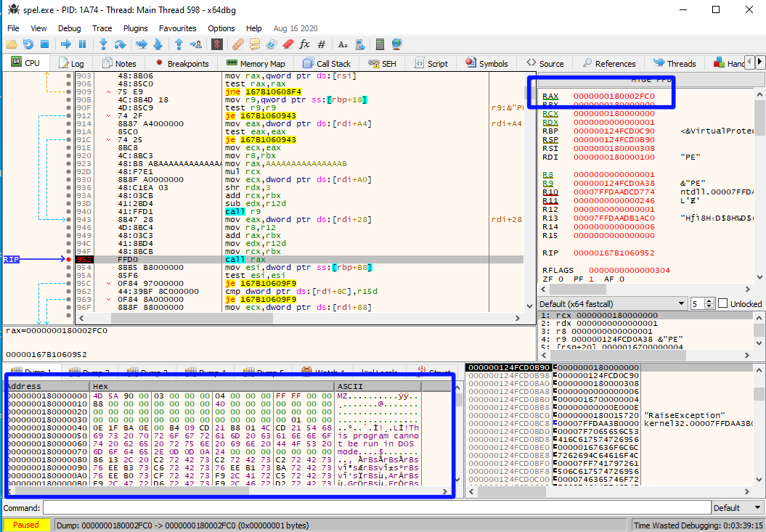
Task: Step over using the curved arrow icon
Action: click(120, 44)
